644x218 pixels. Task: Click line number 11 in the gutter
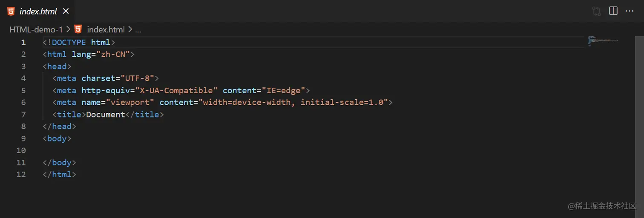click(x=21, y=163)
